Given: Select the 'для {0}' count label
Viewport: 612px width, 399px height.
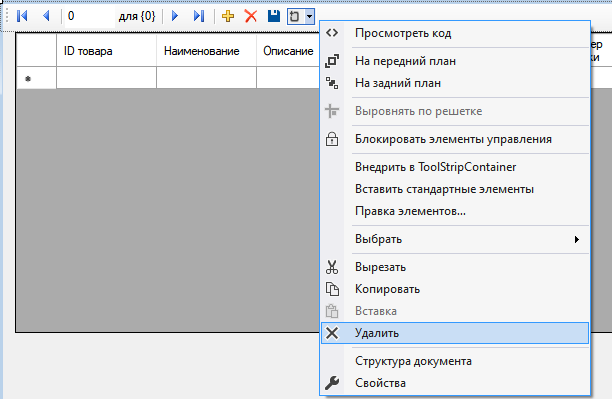Looking at the screenshot, I should [x=137, y=16].
